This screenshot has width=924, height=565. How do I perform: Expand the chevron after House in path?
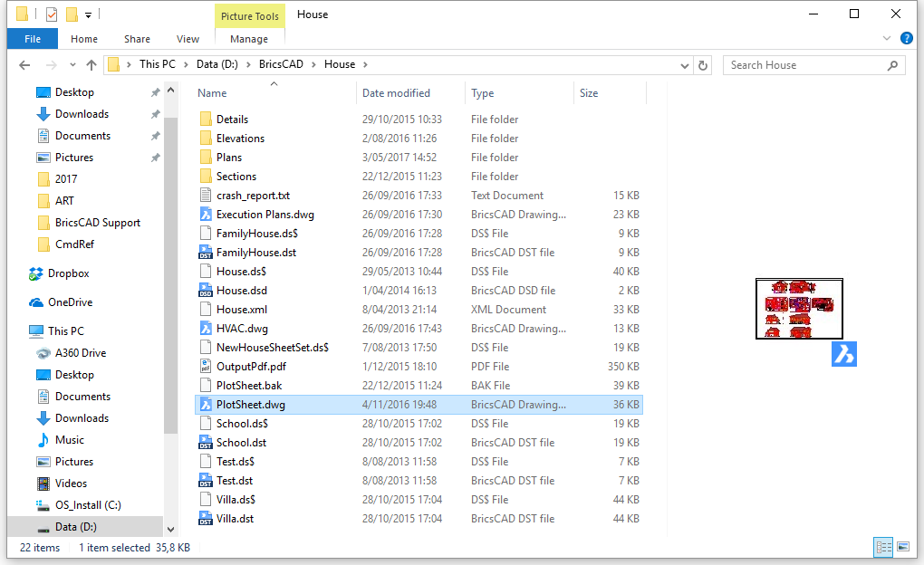[x=365, y=65]
